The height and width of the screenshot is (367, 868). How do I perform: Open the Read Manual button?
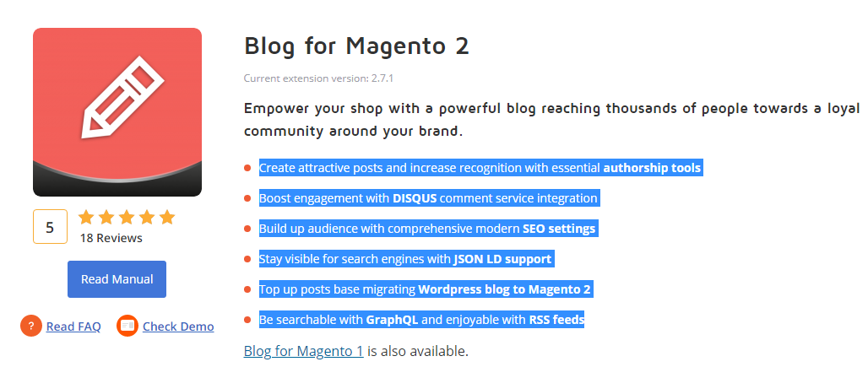point(117,279)
